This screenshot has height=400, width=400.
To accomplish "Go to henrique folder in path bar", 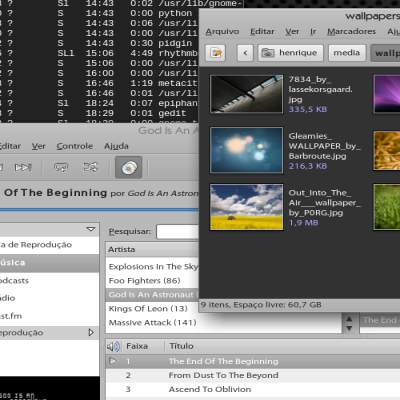I will tap(290, 53).
